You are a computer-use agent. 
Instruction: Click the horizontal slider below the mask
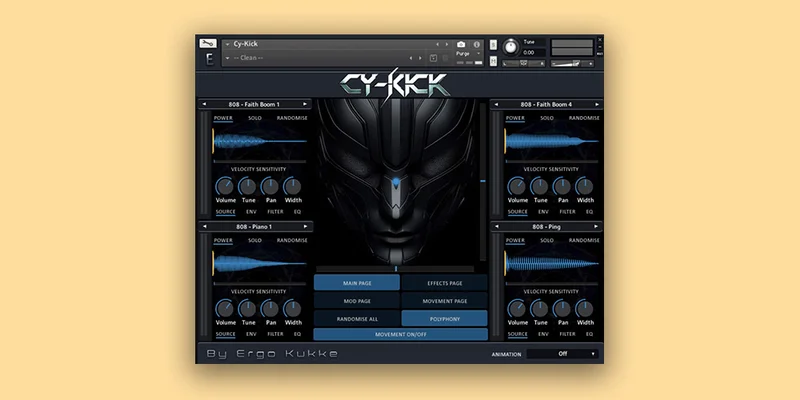(395, 268)
